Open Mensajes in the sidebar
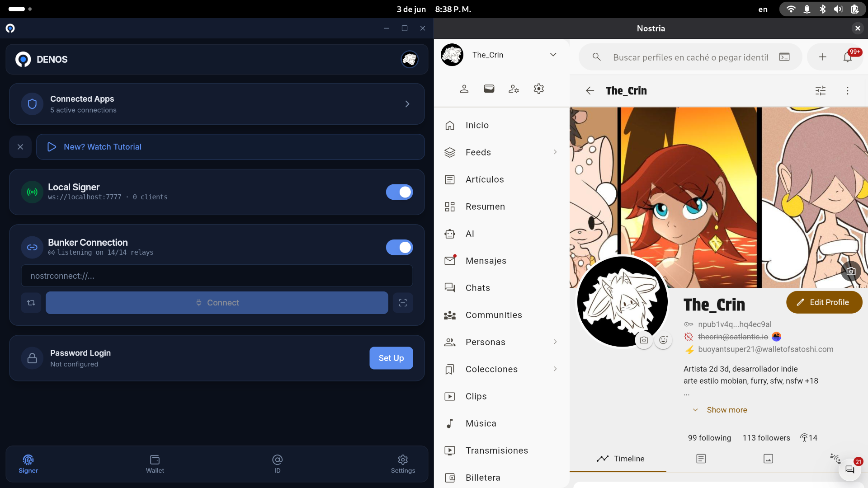 (501, 261)
